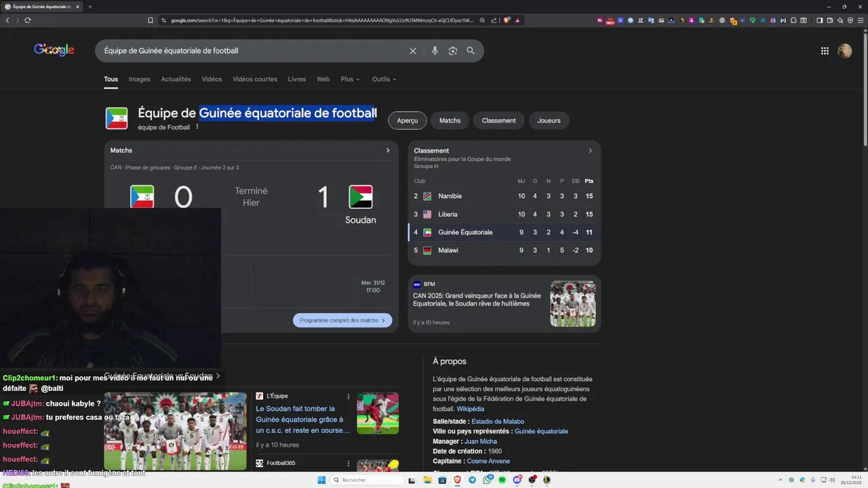The width and height of the screenshot is (868, 488).
Task: Select the Liberia row in standings
Action: (504, 214)
